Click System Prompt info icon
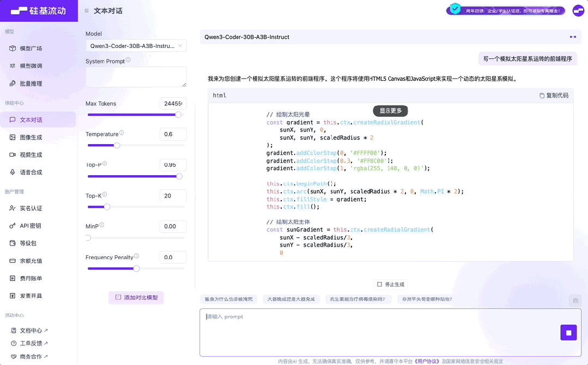 [x=128, y=59]
